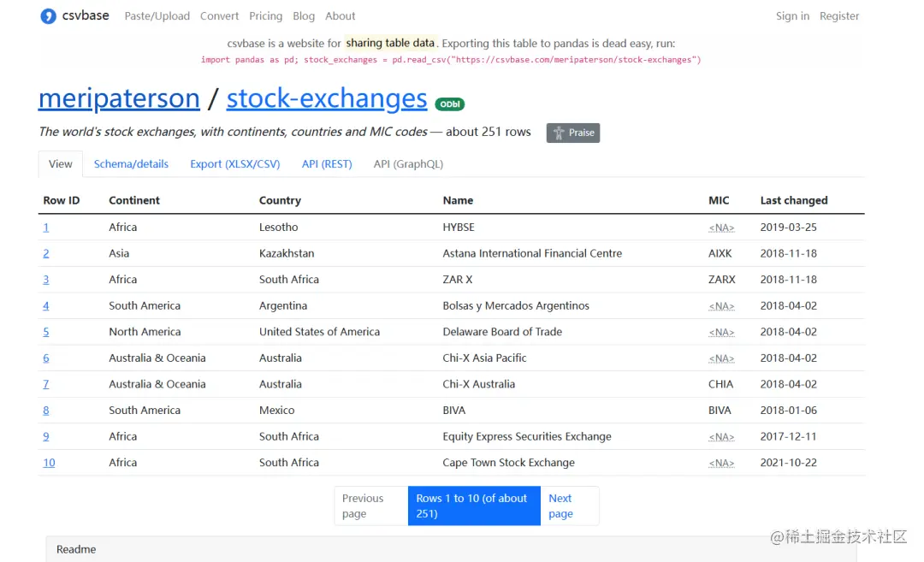
Task: Click the Previous page button
Action: (364, 506)
